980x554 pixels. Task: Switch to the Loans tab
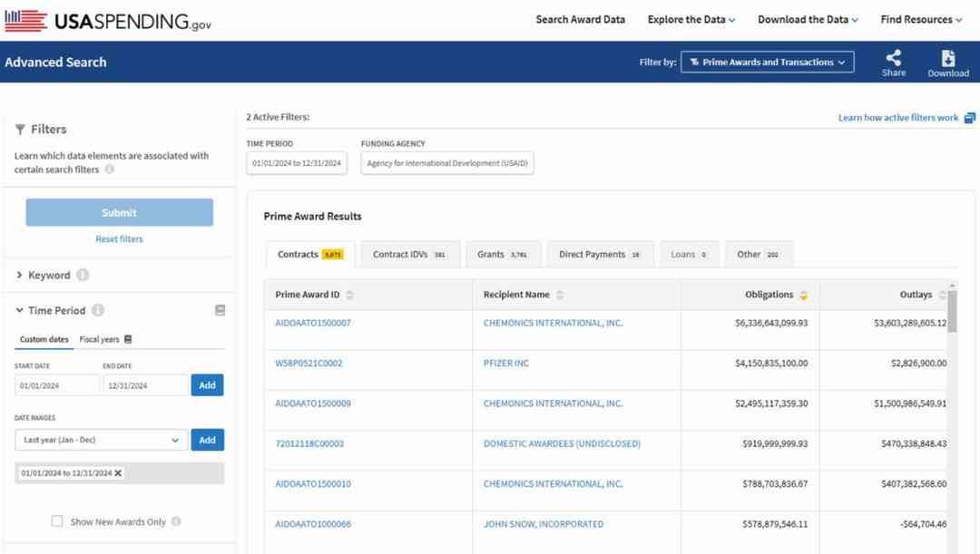pyautogui.click(x=689, y=254)
